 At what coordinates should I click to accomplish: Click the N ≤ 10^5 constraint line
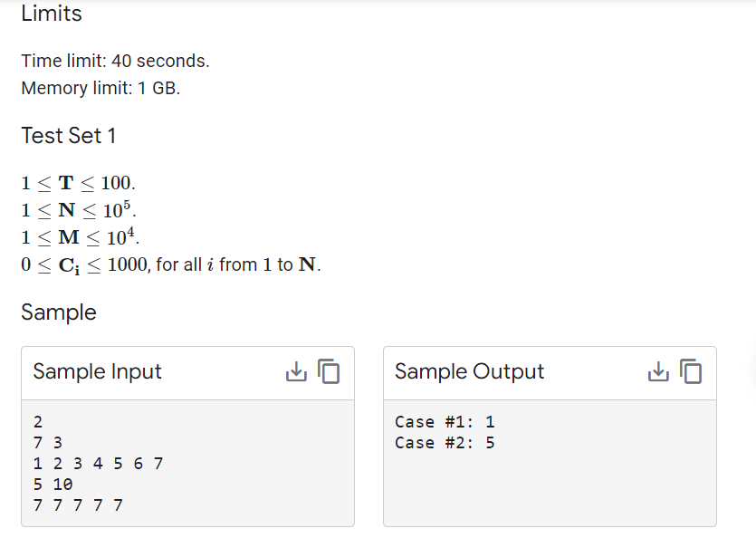coord(79,209)
